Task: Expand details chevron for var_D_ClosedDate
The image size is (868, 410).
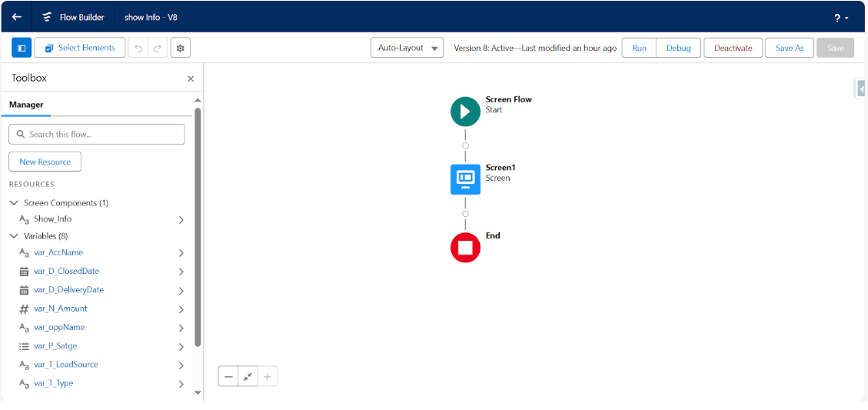Action: click(181, 272)
